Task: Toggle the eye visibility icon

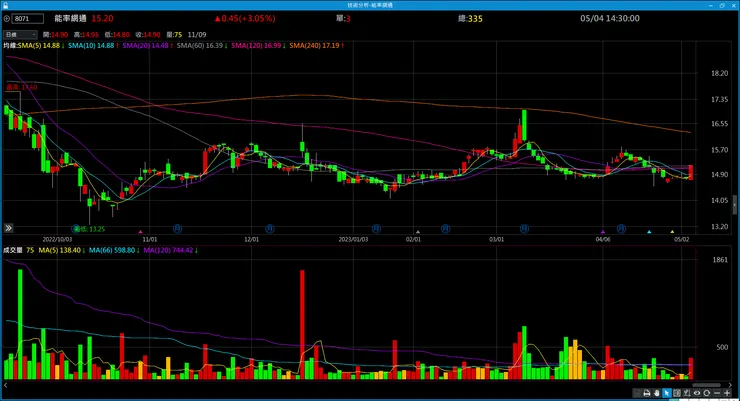Action: pos(697,393)
